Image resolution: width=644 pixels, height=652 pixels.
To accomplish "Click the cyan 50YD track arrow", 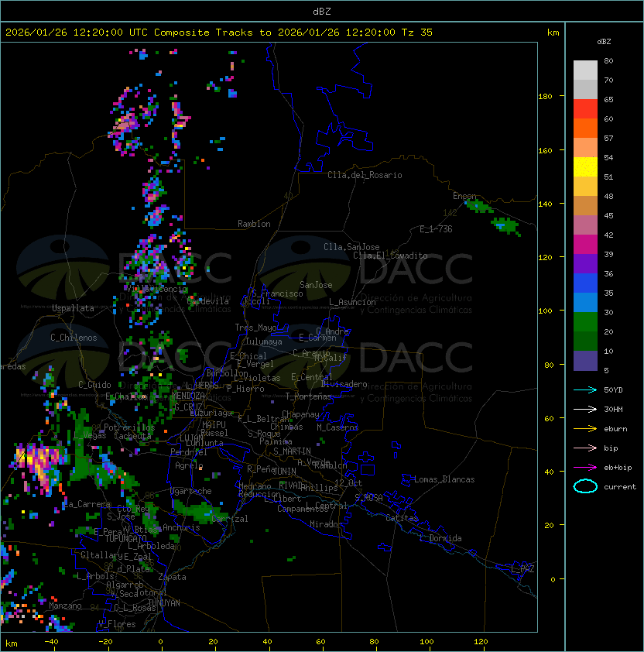I will pyautogui.click(x=585, y=389).
